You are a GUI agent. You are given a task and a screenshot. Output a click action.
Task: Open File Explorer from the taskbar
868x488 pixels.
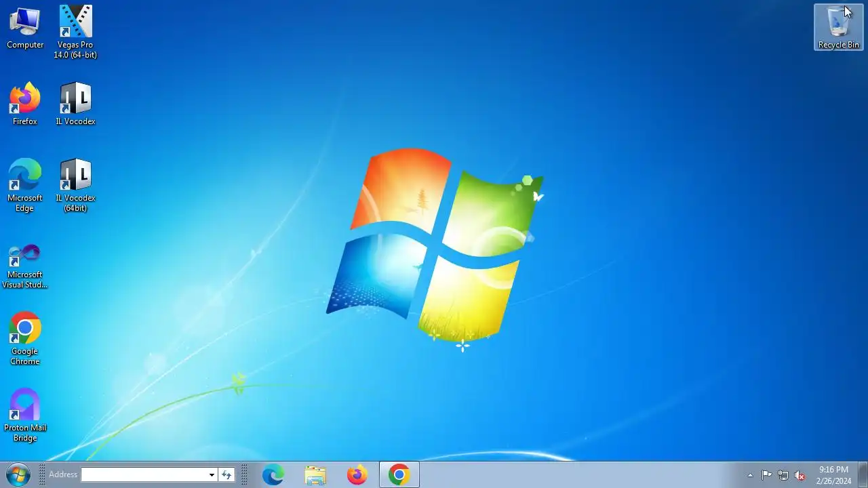point(315,474)
